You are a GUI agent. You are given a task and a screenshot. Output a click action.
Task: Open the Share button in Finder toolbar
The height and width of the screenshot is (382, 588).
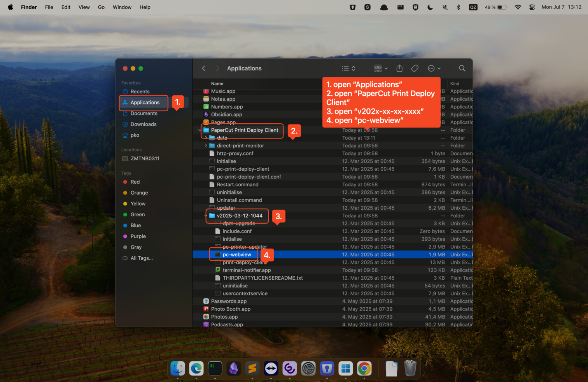pos(399,68)
